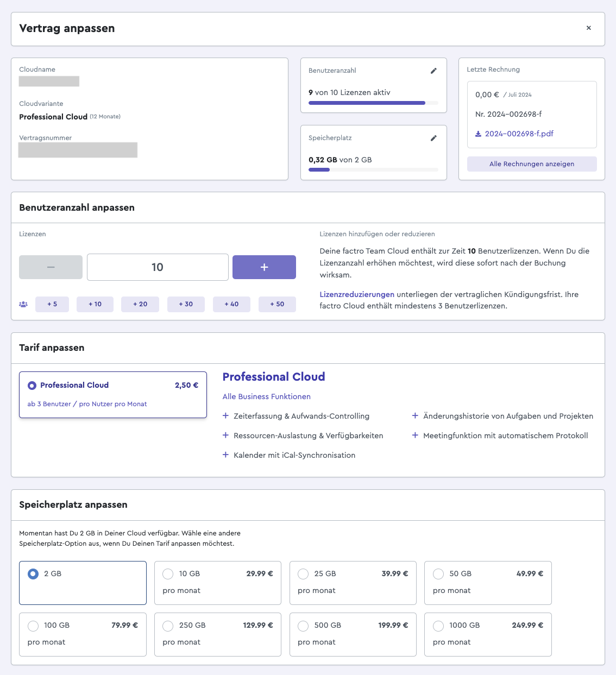Click plus icon beside Kalender mit iCal-Synchronisation
The image size is (616, 675).
coord(225,455)
